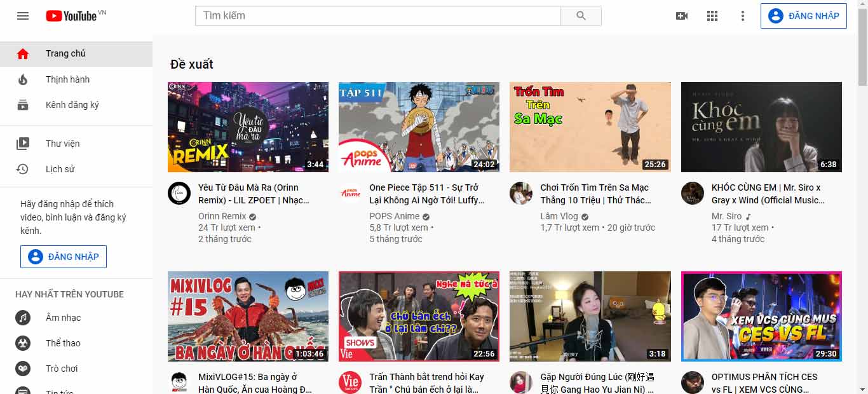Select Âm nhạc (Music) category icon
This screenshot has height=394, width=868.
23,318
